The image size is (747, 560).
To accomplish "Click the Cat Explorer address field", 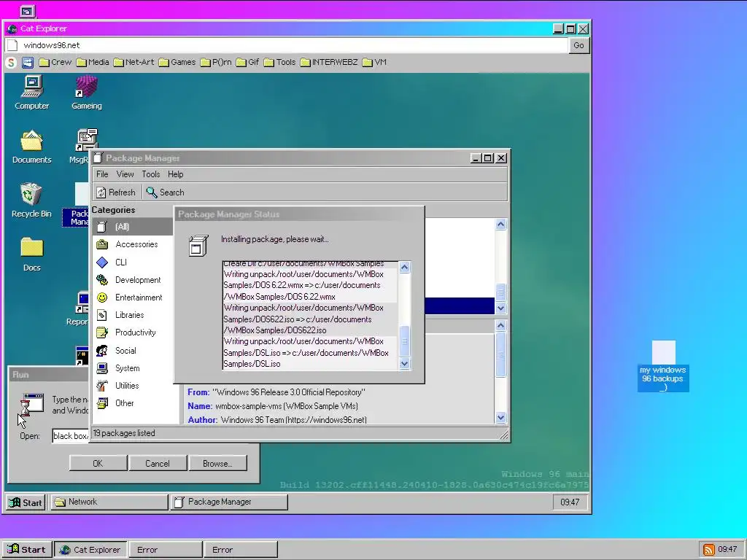I will point(287,45).
